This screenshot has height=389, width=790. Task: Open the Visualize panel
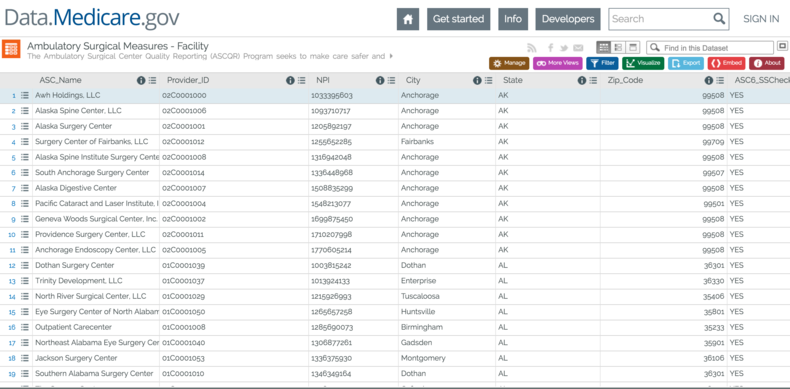pyautogui.click(x=643, y=63)
